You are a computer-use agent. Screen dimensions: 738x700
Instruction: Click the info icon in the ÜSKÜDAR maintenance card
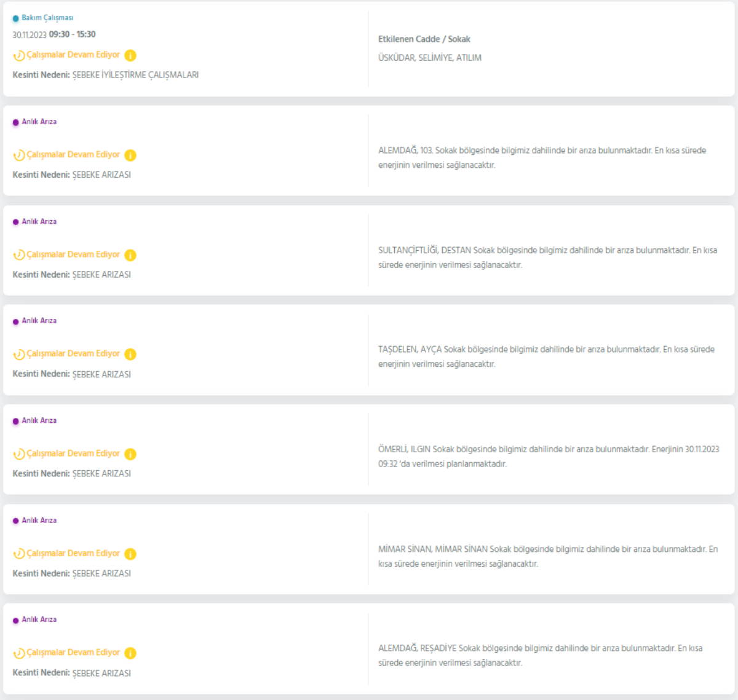click(x=130, y=55)
